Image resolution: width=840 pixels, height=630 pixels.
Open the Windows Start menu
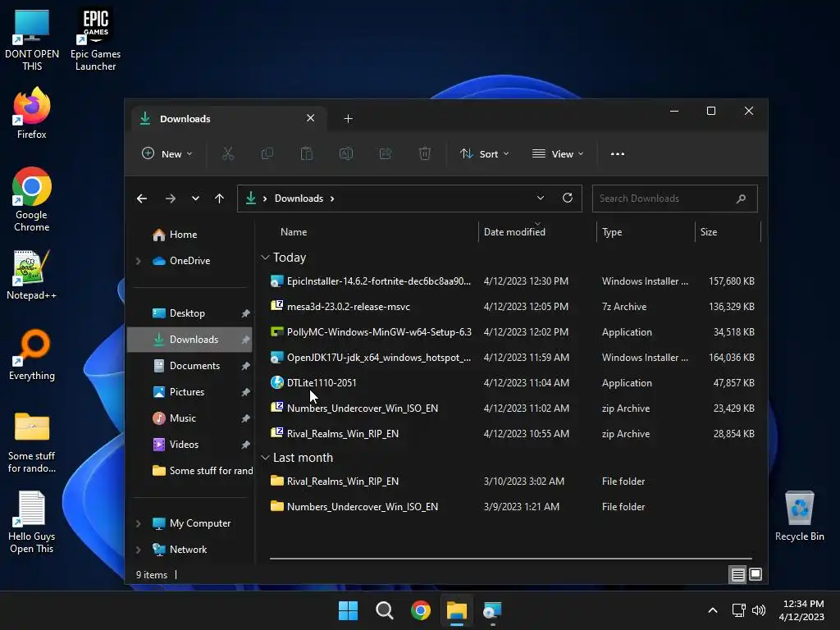pyautogui.click(x=348, y=610)
